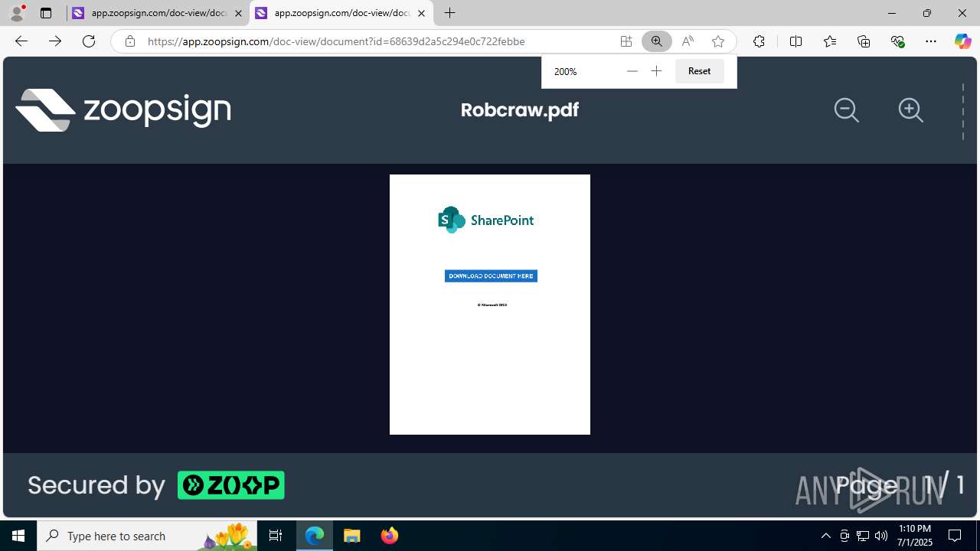Click zoom magnifier icon in address bar
Viewport: 980px width, 551px height.
pyautogui.click(x=657, y=41)
